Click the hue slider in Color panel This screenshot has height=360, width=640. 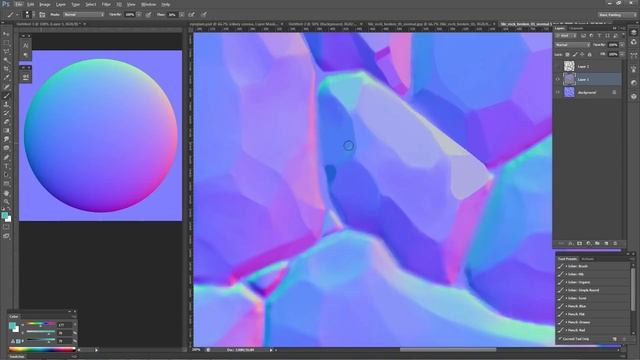pos(40,324)
